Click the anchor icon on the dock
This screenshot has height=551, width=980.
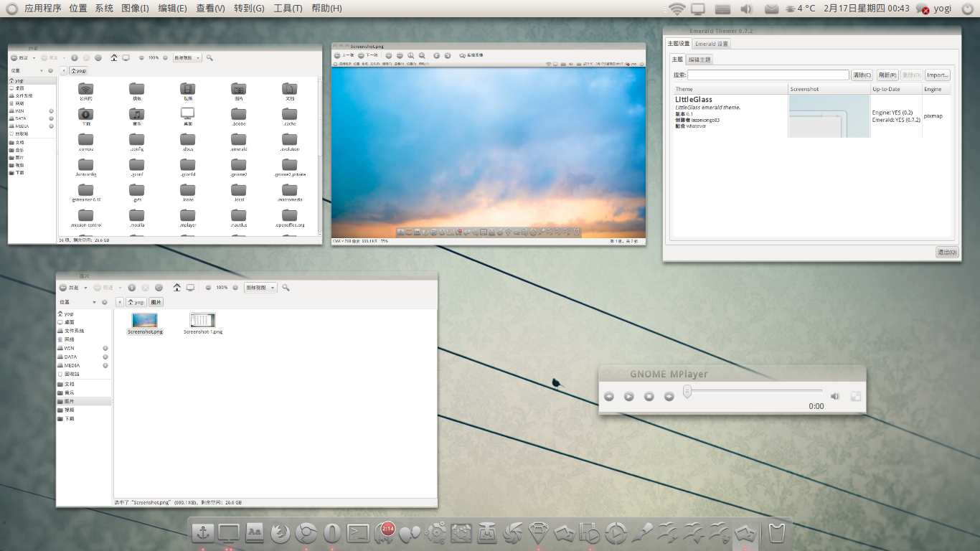click(203, 533)
